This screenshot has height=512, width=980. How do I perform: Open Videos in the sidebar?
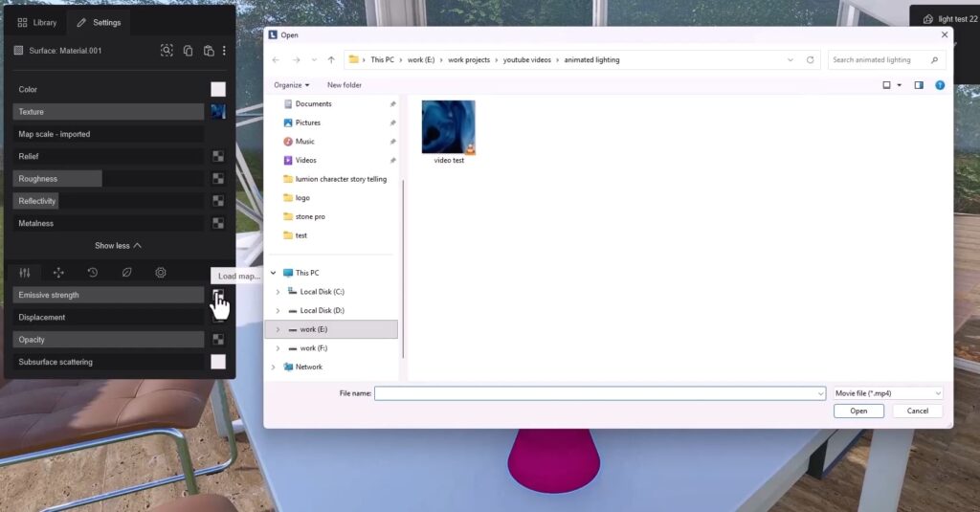coord(305,160)
